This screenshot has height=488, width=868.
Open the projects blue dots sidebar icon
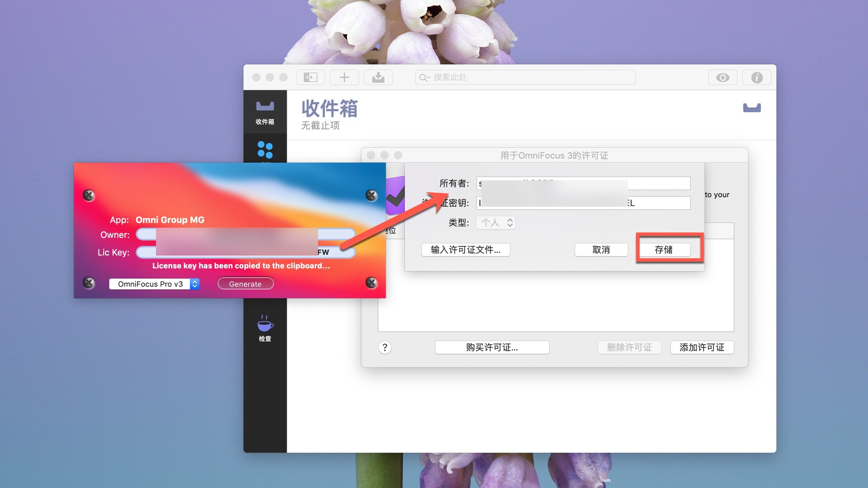tap(265, 150)
